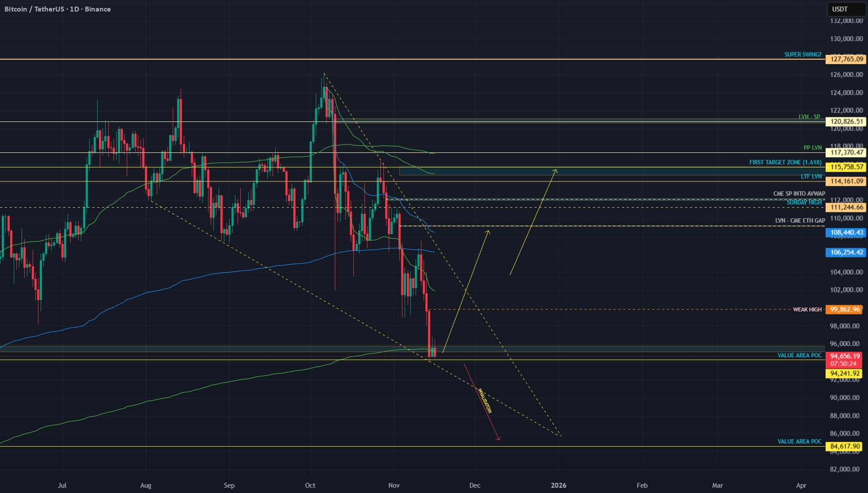868x493 pixels.
Task: Click the CME SP INTO AVWAP label
Action: click(799, 193)
